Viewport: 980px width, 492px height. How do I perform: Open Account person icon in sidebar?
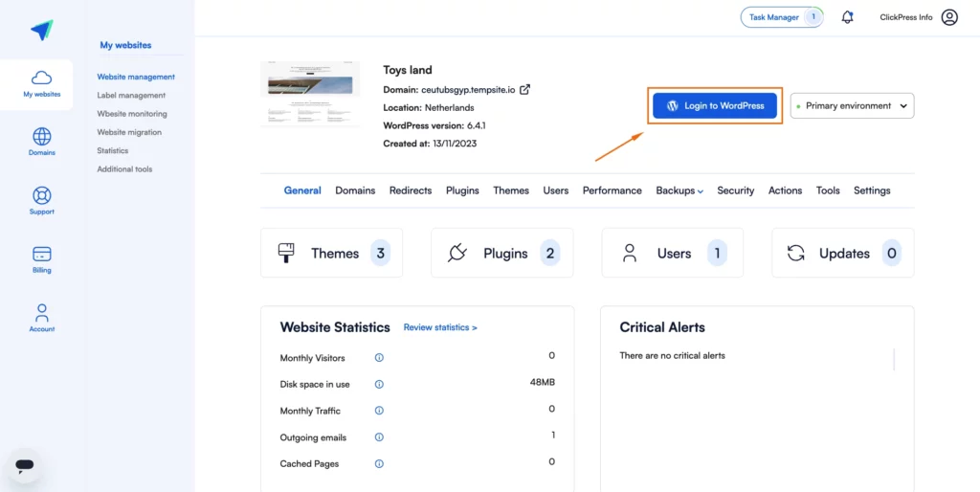(x=42, y=313)
